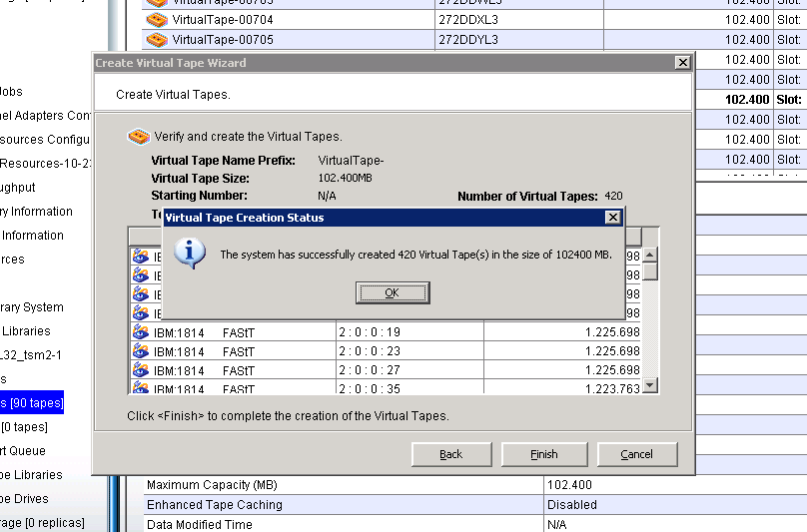807x532 pixels.
Task: Click the Finish button in the wizard
Action: coord(544,454)
